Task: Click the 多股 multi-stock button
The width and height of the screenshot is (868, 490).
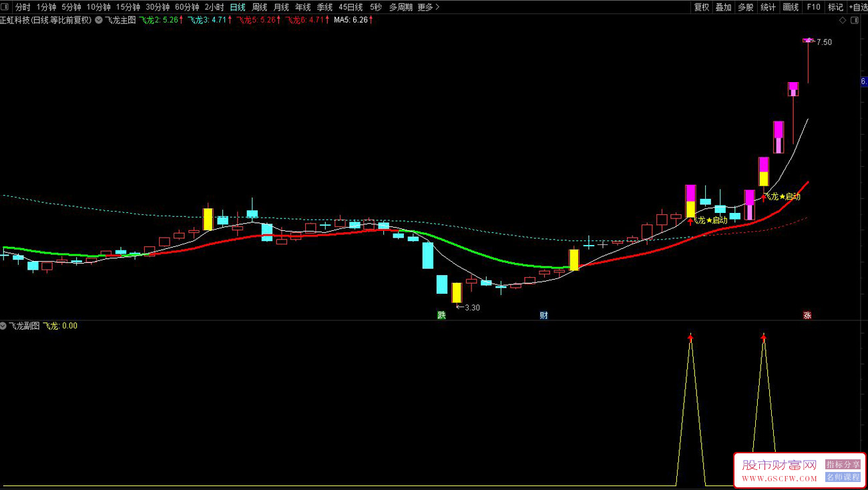Action: click(746, 7)
